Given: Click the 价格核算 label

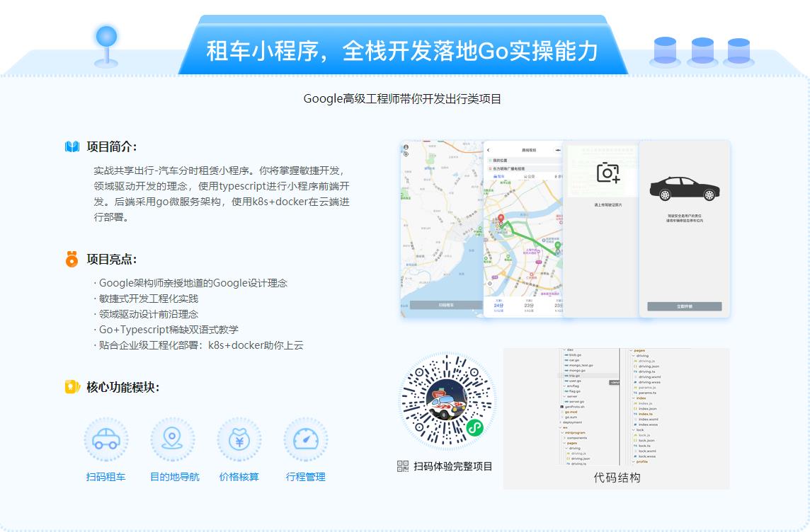Looking at the screenshot, I should pos(239,477).
